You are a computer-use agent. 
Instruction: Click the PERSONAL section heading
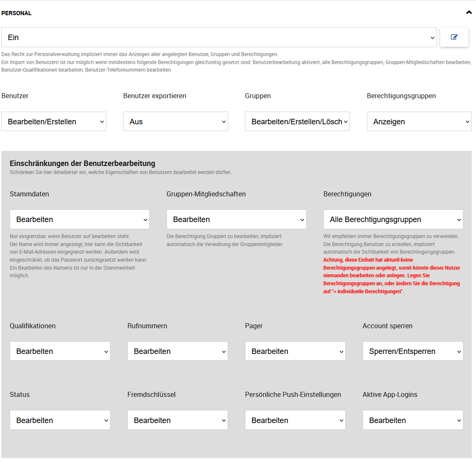(16, 13)
